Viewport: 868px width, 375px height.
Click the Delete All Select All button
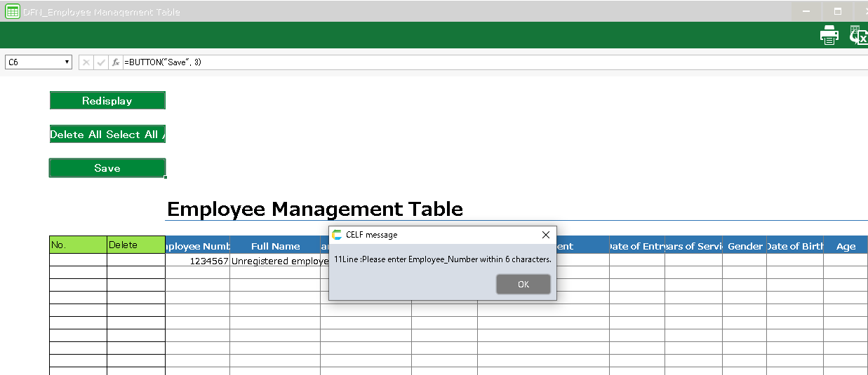click(x=107, y=135)
